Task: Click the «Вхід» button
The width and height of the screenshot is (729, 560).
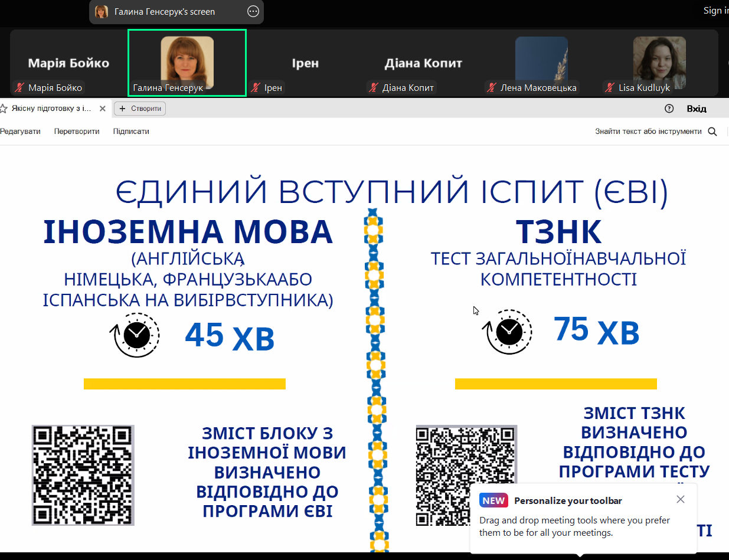Action: pyautogui.click(x=697, y=108)
